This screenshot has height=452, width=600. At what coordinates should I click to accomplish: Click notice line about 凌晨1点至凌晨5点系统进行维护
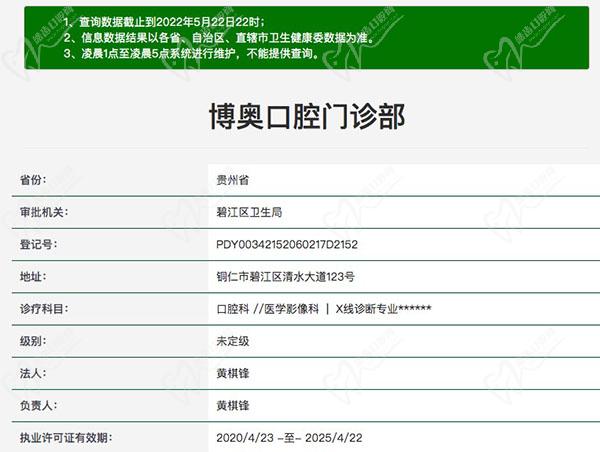[x=191, y=53]
